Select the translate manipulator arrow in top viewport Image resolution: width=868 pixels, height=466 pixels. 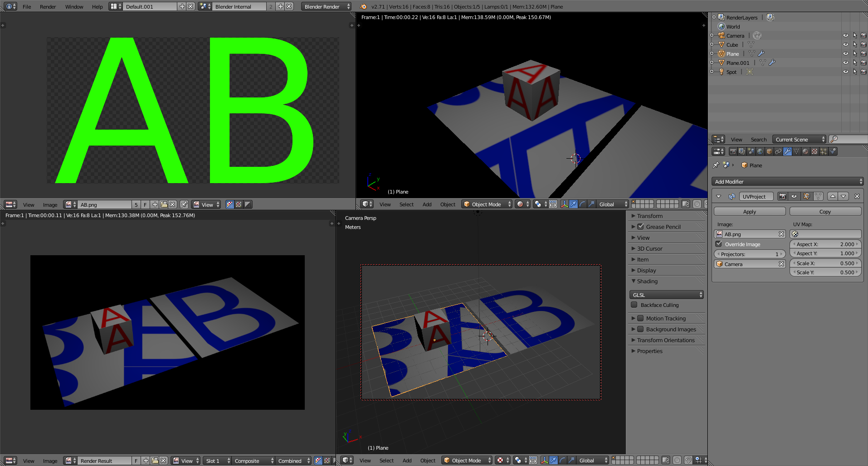click(573, 204)
